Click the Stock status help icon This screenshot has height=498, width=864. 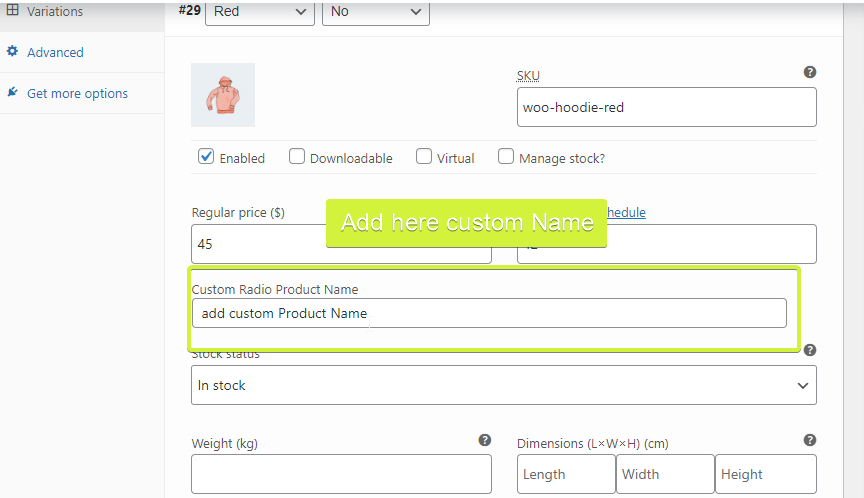pyautogui.click(x=809, y=350)
